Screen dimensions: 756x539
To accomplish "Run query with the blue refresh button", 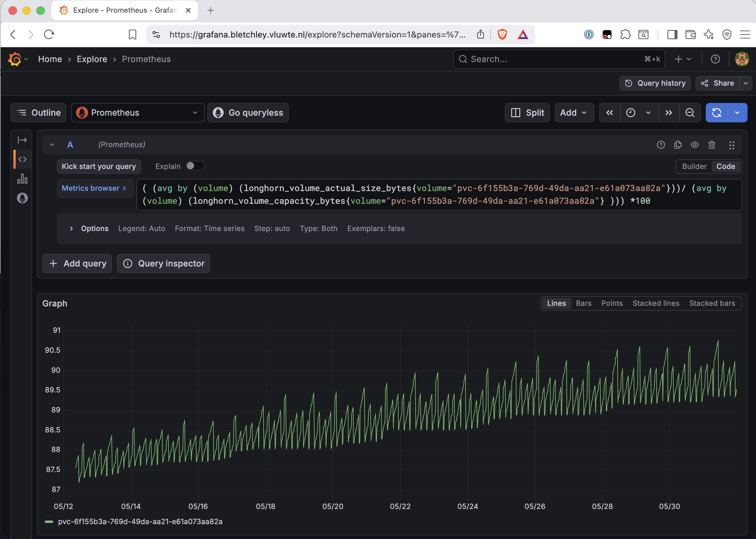I will coord(716,113).
